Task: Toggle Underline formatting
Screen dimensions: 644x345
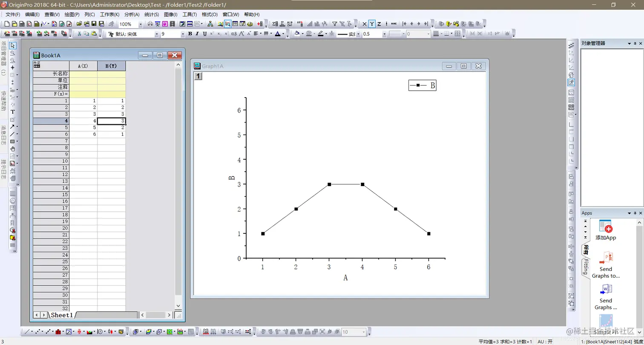Action: click(205, 34)
